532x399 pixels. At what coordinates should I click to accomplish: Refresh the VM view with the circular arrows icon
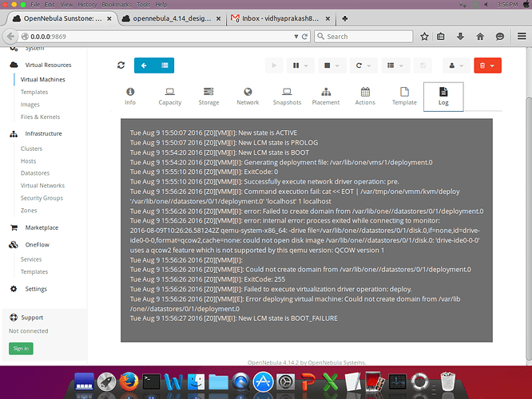click(121, 65)
